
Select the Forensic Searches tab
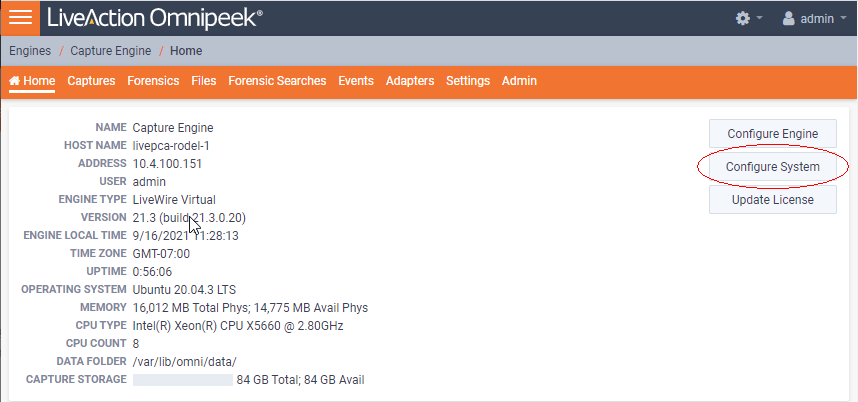[277, 81]
